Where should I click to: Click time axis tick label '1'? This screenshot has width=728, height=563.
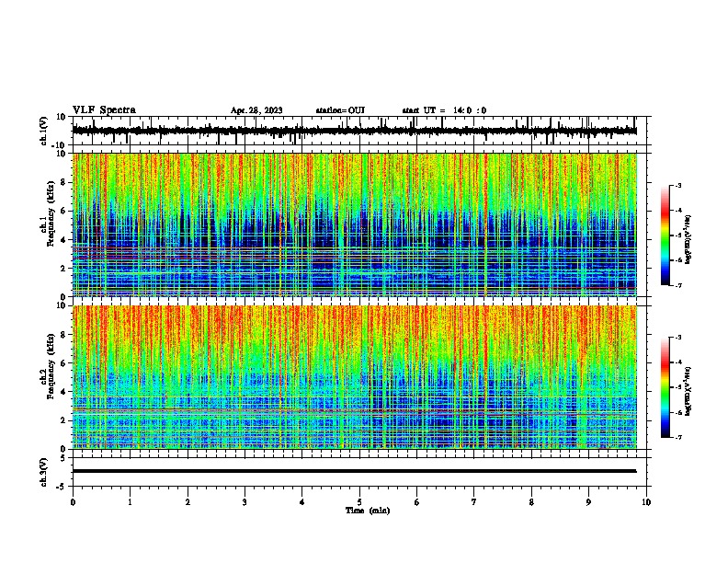point(130,502)
